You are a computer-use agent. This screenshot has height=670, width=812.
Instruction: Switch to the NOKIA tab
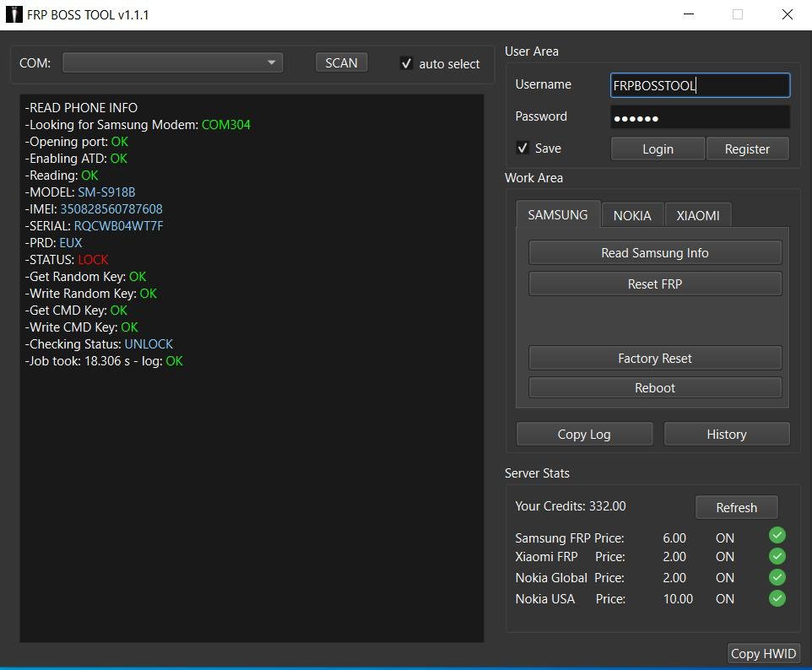click(x=632, y=215)
